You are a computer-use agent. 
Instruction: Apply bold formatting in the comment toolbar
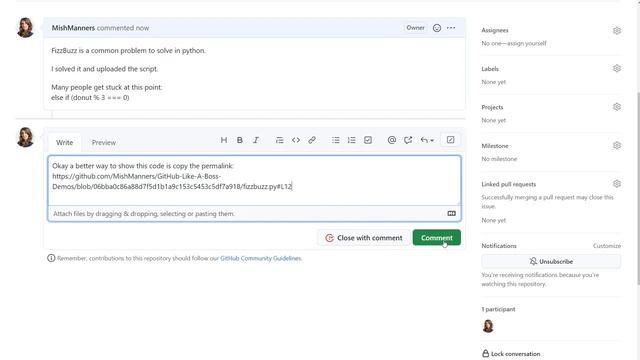click(x=240, y=140)
